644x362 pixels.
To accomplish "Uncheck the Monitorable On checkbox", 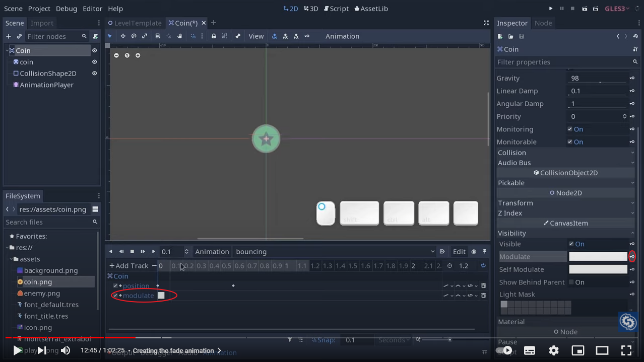I will coord(570,142).
